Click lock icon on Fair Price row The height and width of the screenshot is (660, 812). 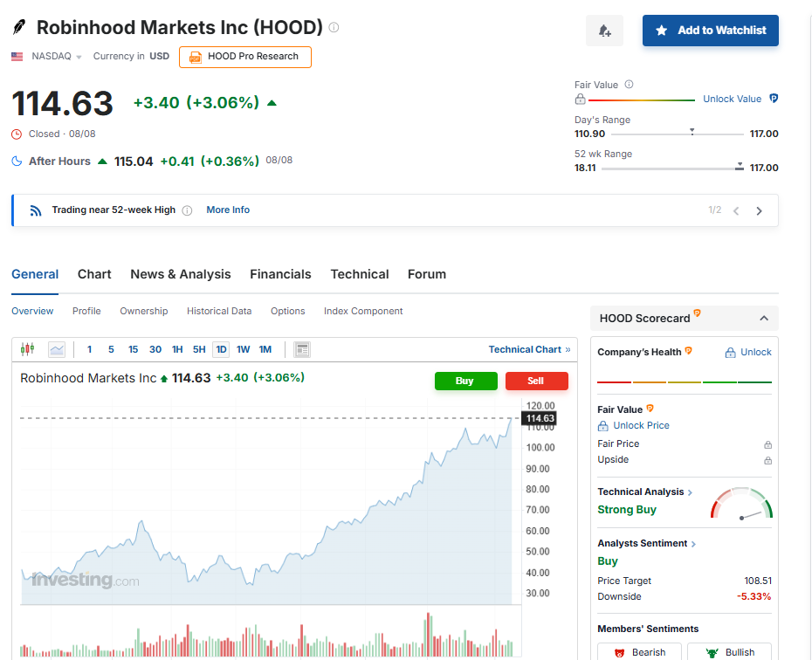[x=767, y=444]
